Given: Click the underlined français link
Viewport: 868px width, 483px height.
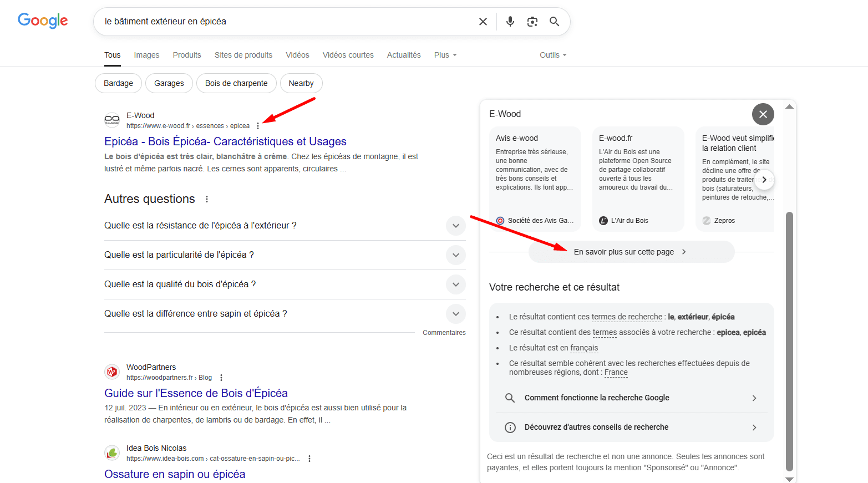Looking at the screenshot, I should click(x=584, y=348).
